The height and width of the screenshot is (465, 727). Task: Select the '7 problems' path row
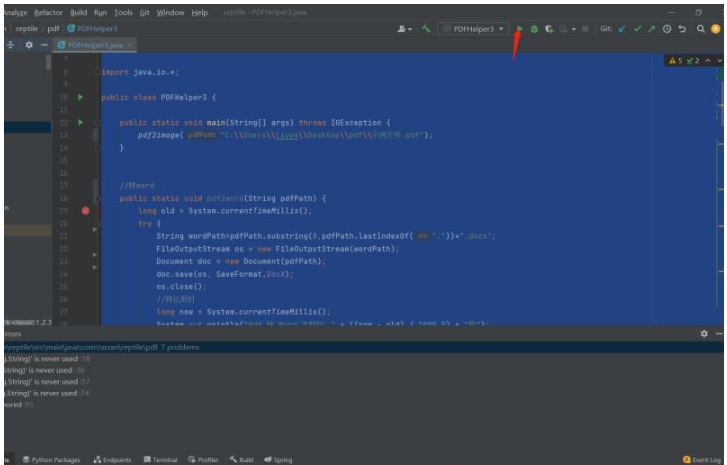[364, 347]
